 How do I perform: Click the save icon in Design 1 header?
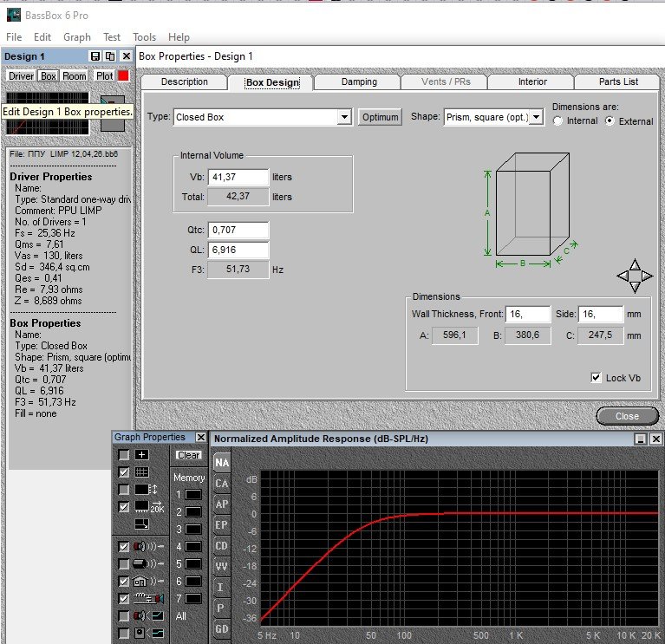[95, 56]
